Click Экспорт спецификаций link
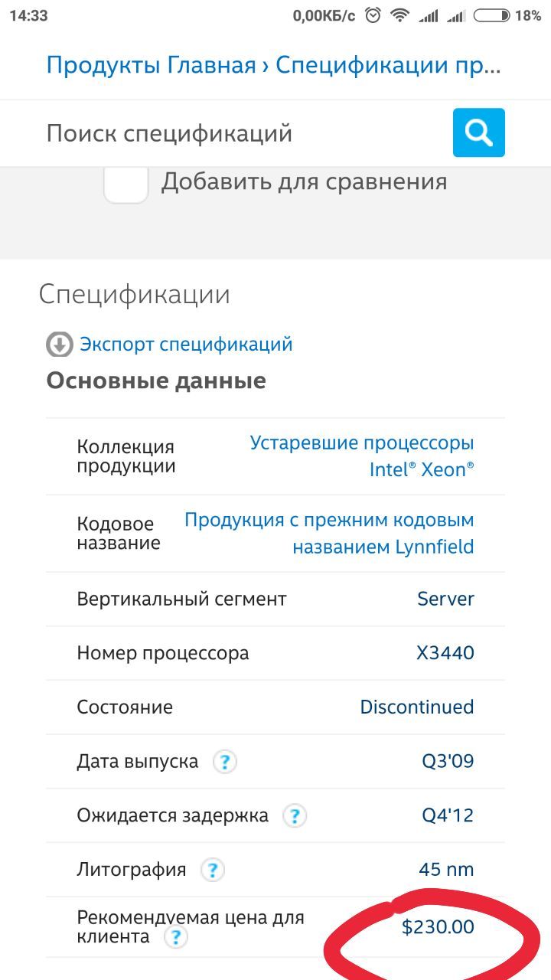This screenshot has height=980, width=551. pyautogui.click(x=186, y=345)
